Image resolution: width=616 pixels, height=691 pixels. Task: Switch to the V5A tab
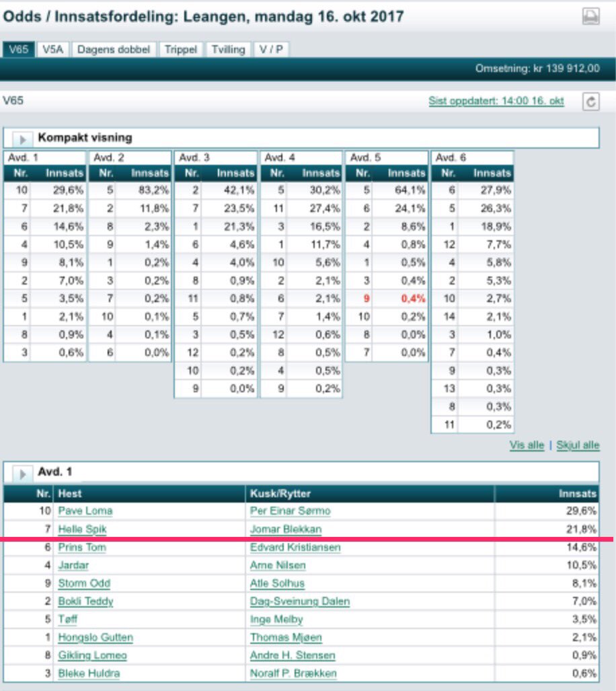click(53, 49)
